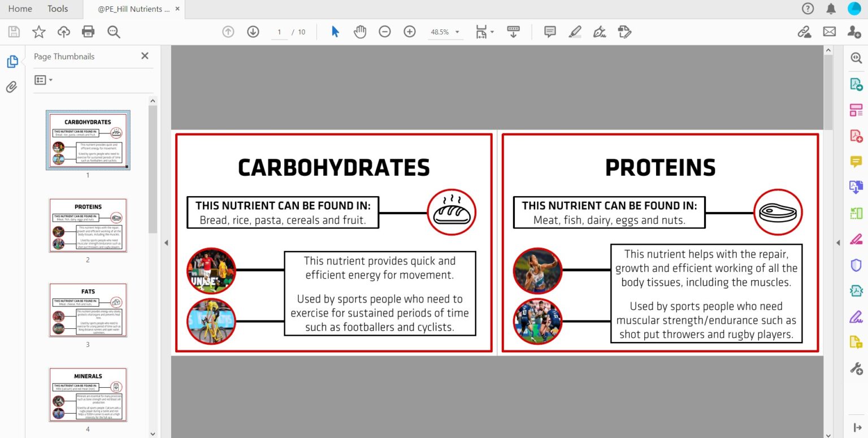This screenshot has width=868, height=438.
Task: Close the Page Thumbnails panel
Action: [145, 56]
